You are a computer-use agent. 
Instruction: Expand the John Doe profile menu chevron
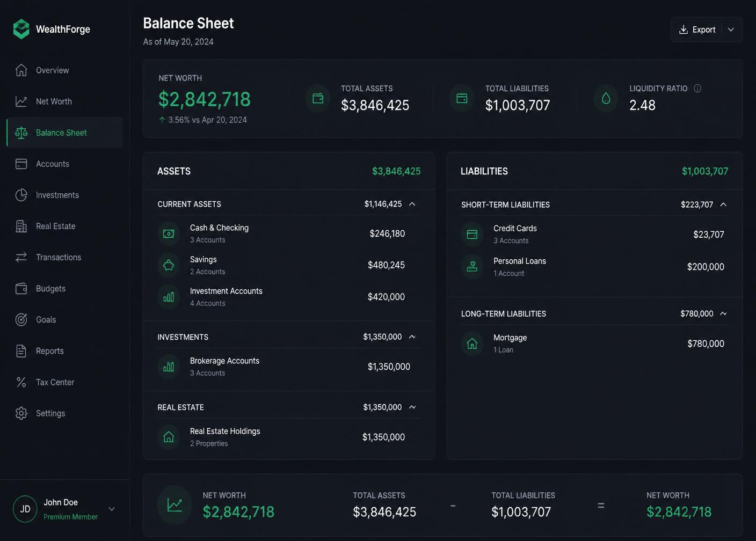point(112,509)
